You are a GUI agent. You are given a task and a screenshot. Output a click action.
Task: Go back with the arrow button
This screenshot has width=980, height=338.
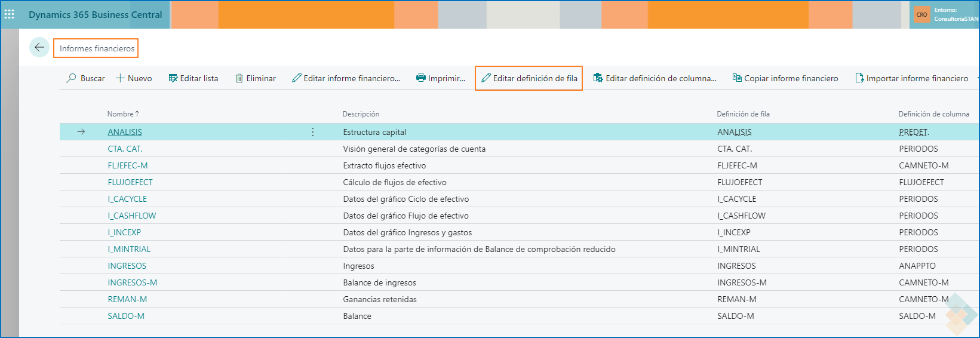pos(39,48)
